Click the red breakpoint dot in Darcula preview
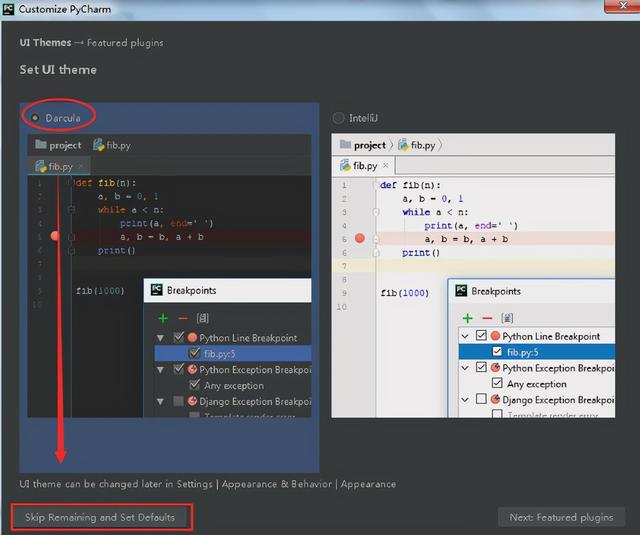This screenshot has width=640, height=535. (x=55, y=236)
